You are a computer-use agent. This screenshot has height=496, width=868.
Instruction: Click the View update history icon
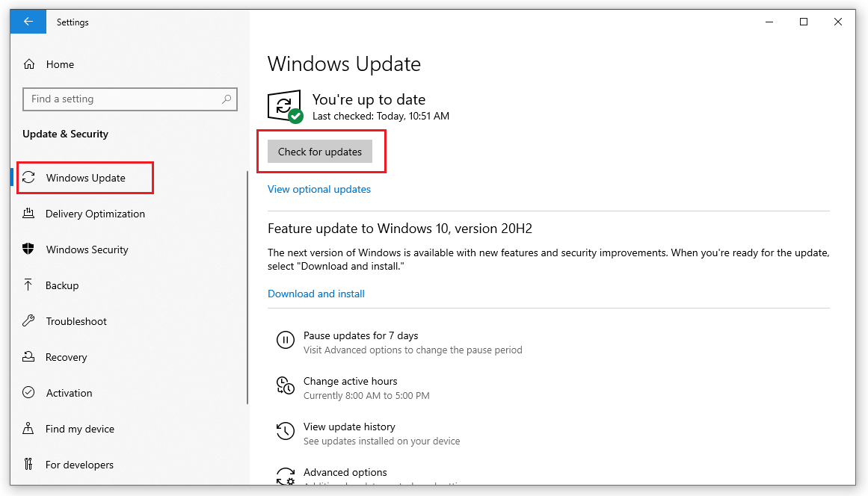286,431
